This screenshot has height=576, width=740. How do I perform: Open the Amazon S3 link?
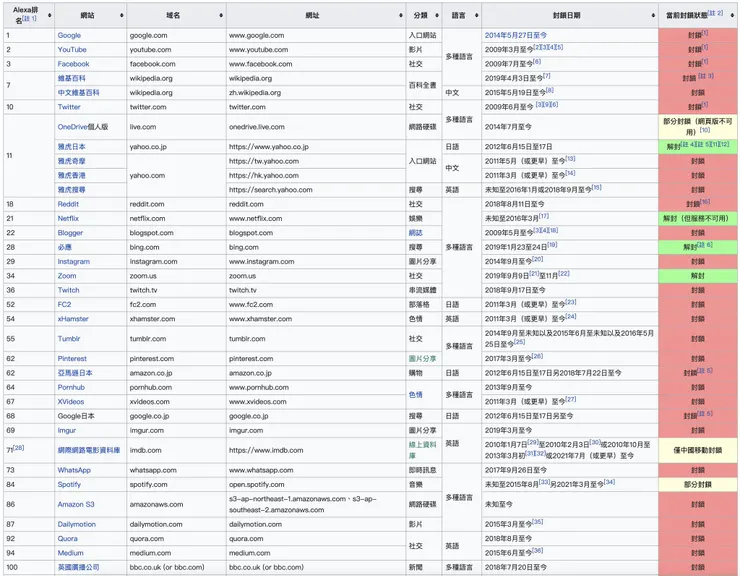[x=76, y=504]
